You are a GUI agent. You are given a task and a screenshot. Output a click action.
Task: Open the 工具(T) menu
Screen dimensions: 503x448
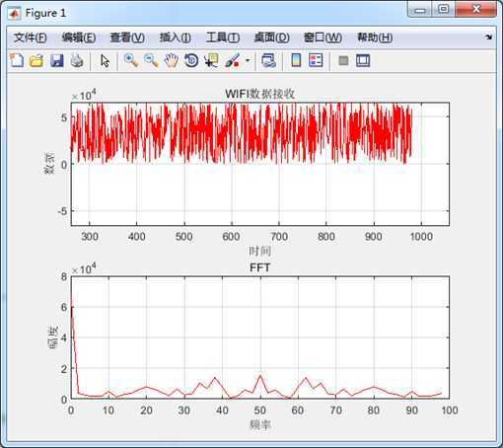click(223, 37)
